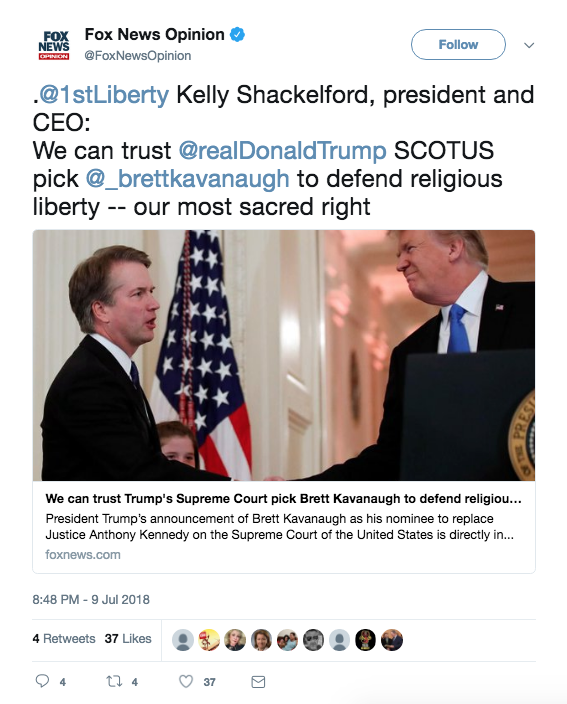This screenshot has width=567, height=704.
Task: Open the @1stLiberty mention
Action: pos(104,95)
